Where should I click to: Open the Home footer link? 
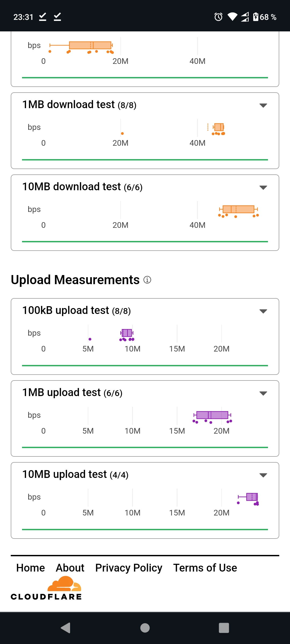coord(31,568)
